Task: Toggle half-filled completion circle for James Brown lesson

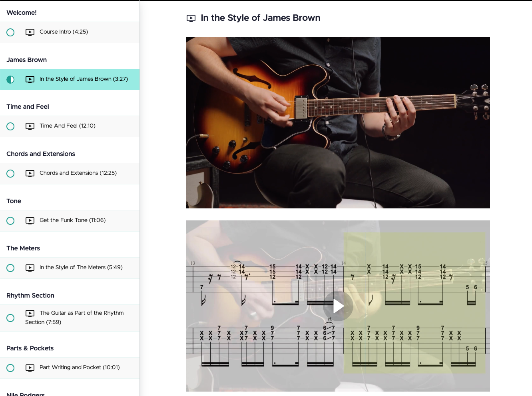Action: pyautogui.click(x=10, y=80)
